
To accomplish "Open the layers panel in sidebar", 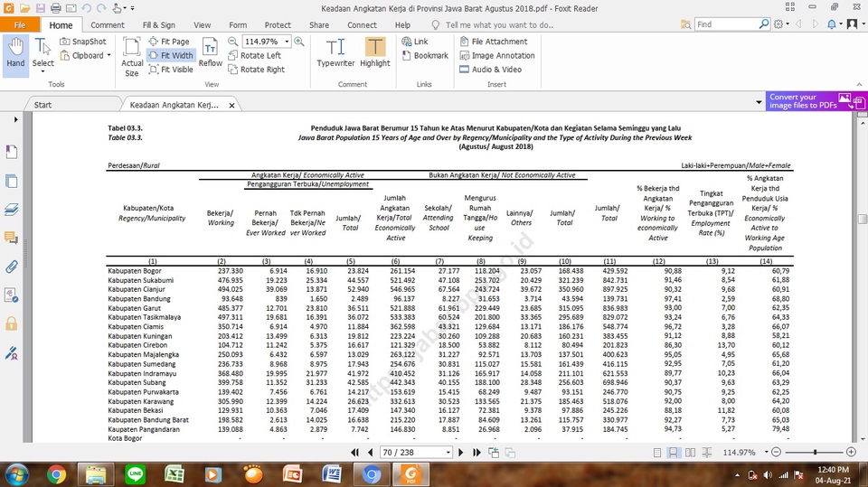I will point(11,210).
